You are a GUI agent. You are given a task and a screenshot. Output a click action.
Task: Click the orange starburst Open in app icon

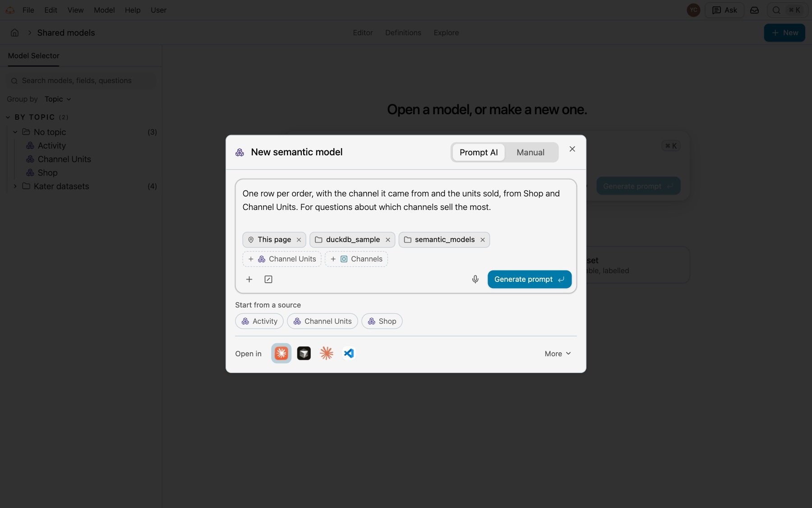click(281, 353)
